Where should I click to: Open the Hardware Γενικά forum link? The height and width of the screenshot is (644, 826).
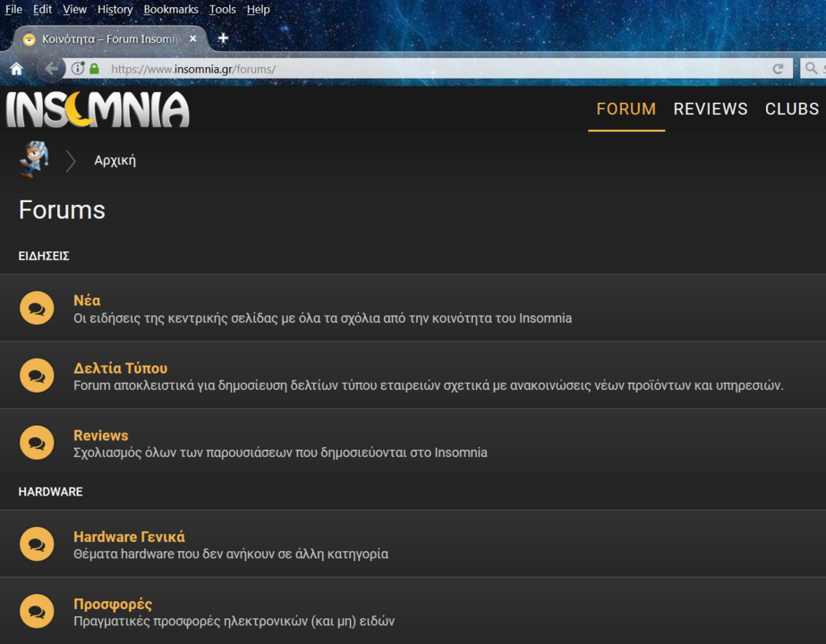(129, 537)
